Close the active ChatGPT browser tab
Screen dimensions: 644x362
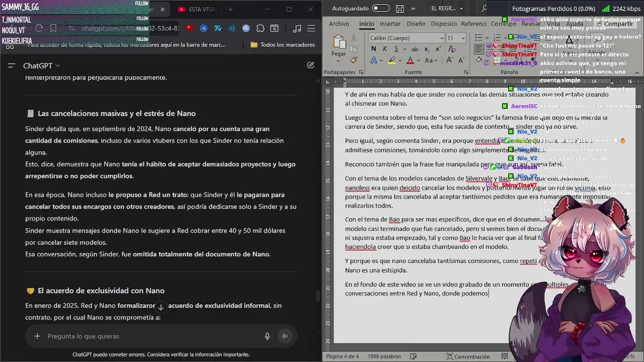point(163,9)
